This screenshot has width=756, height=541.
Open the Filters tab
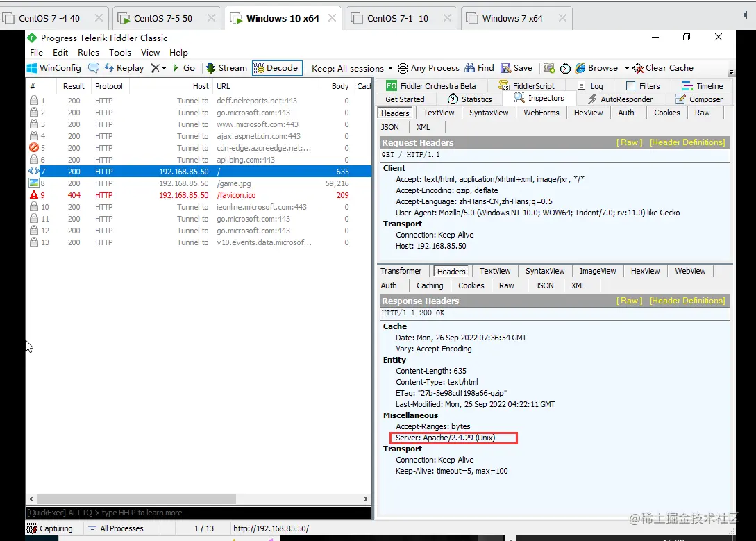point(643,86)
